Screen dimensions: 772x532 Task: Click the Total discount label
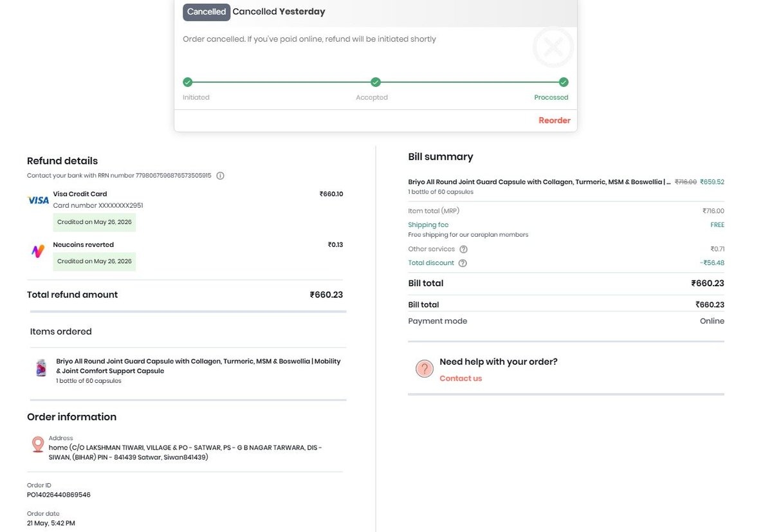click(x=431, y=263)
